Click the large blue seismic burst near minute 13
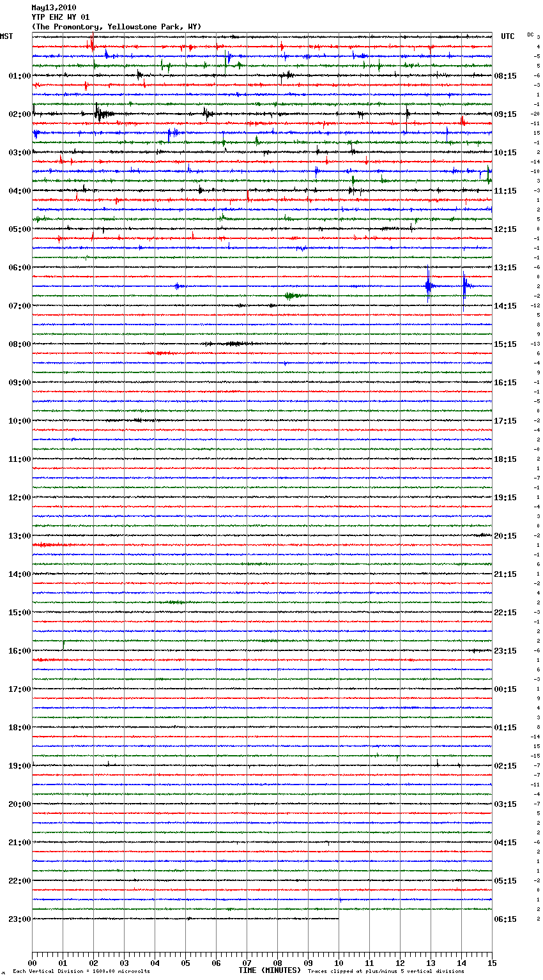This screenshot has height=980, width=543. (429, 286)
